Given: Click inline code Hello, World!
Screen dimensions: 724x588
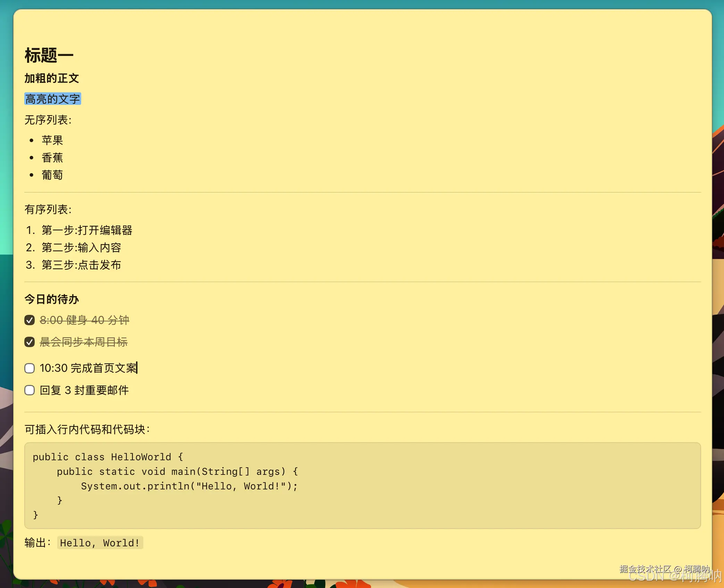Looking at the screenshot, I should point(100,543).
